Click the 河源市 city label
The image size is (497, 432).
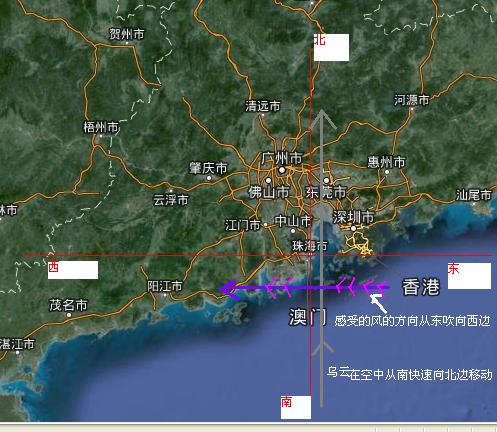[x=412, y=100]
